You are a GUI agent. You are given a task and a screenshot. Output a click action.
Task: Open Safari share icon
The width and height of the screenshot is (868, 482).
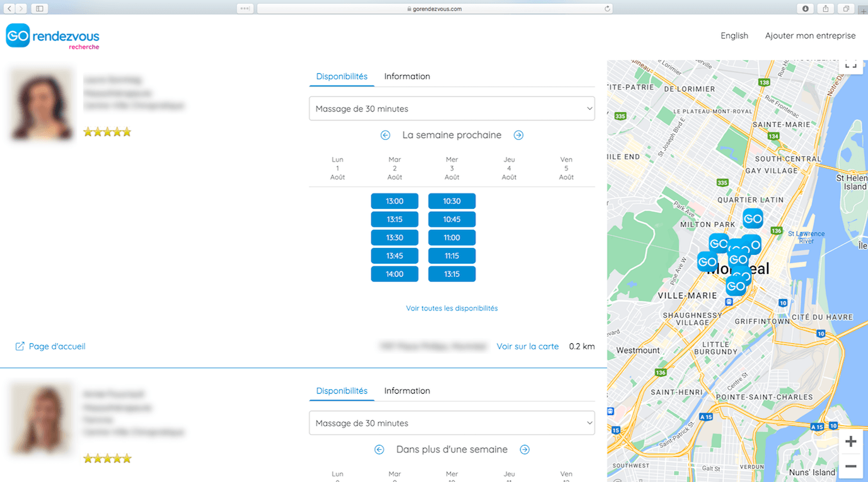826,9
